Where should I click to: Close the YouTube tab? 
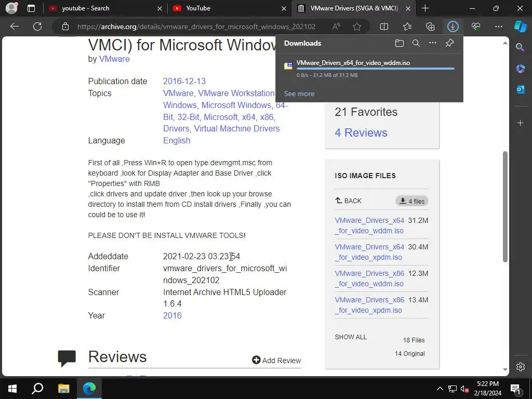click(284, 8)
